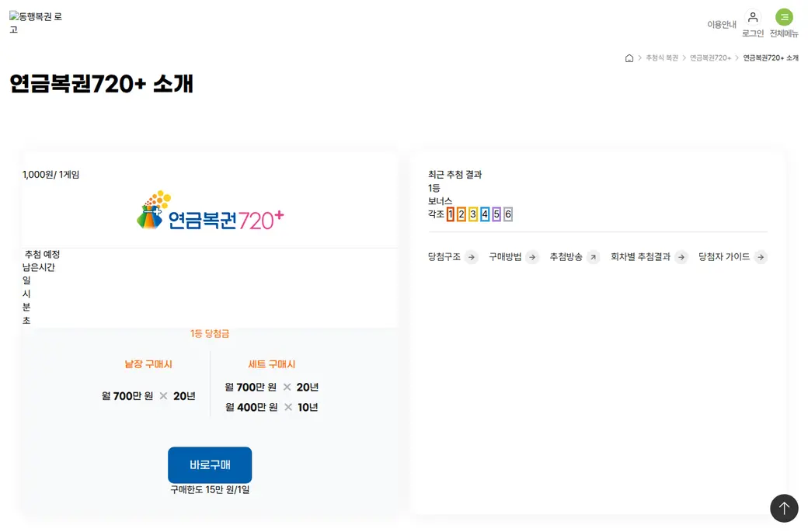Click the orange number 2 box
Image resolution: width=808 pixels, height=532 pixels.
coord(461,214)
